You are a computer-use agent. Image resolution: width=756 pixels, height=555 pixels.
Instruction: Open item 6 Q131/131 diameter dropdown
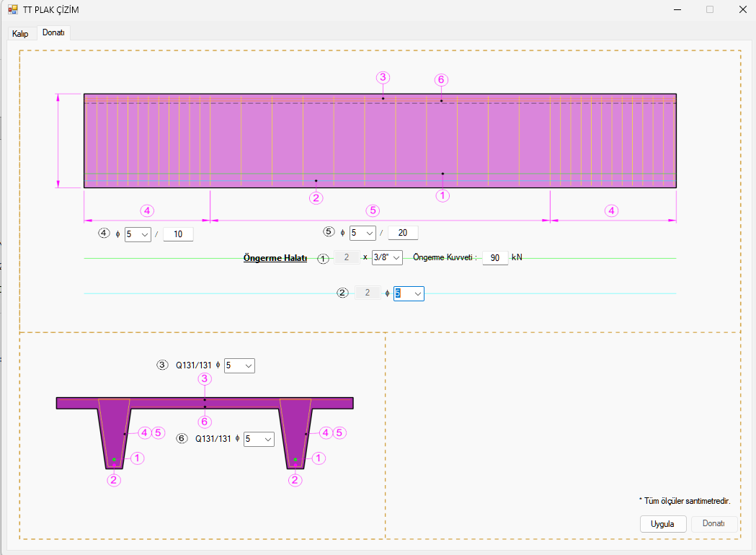(x=259, y=439)
